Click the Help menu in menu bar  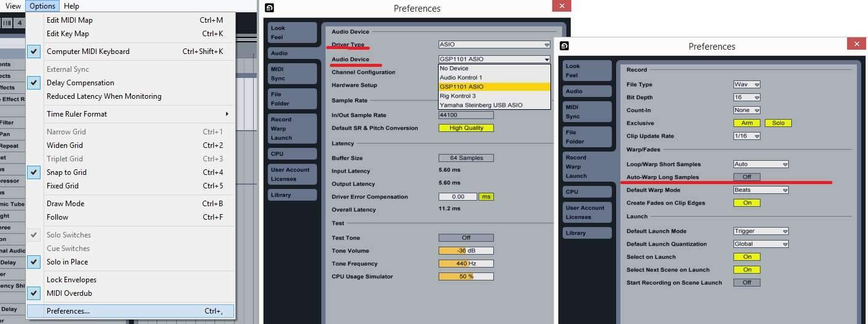(x=71, y=6)
